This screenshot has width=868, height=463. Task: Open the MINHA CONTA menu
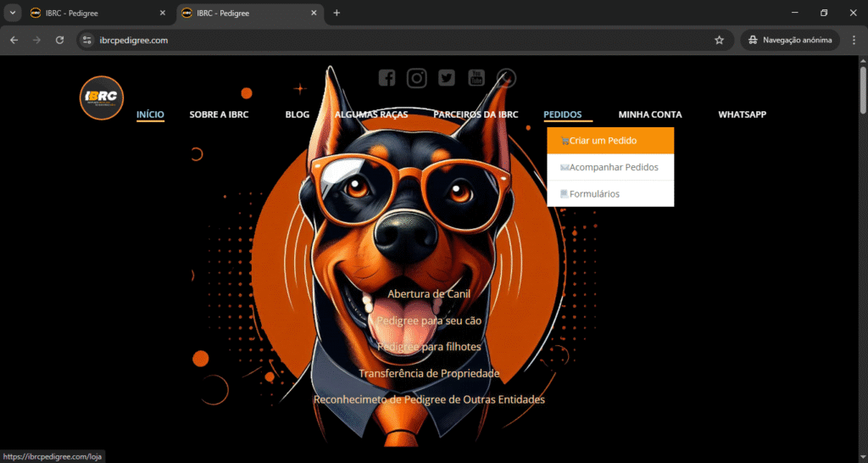650,114
